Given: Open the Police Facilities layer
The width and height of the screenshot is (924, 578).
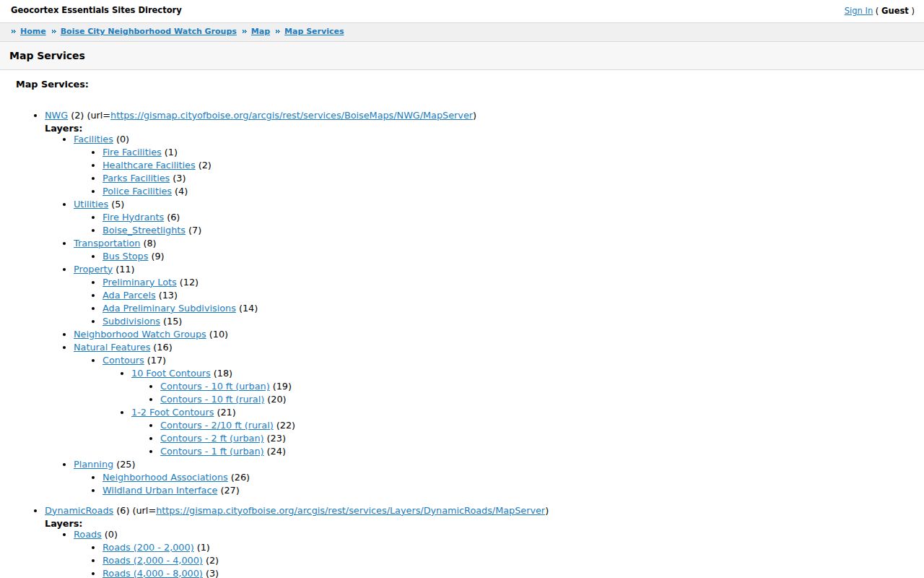Looking at the screenshot, I should pyautogui.click(x=137, y=191).
